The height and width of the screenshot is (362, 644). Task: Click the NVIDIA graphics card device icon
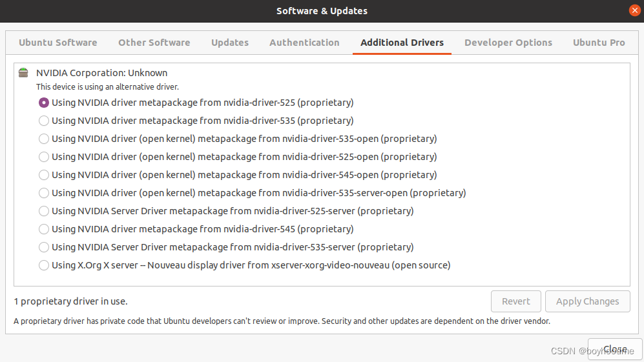pyautogui.click(x=23, y=73)
